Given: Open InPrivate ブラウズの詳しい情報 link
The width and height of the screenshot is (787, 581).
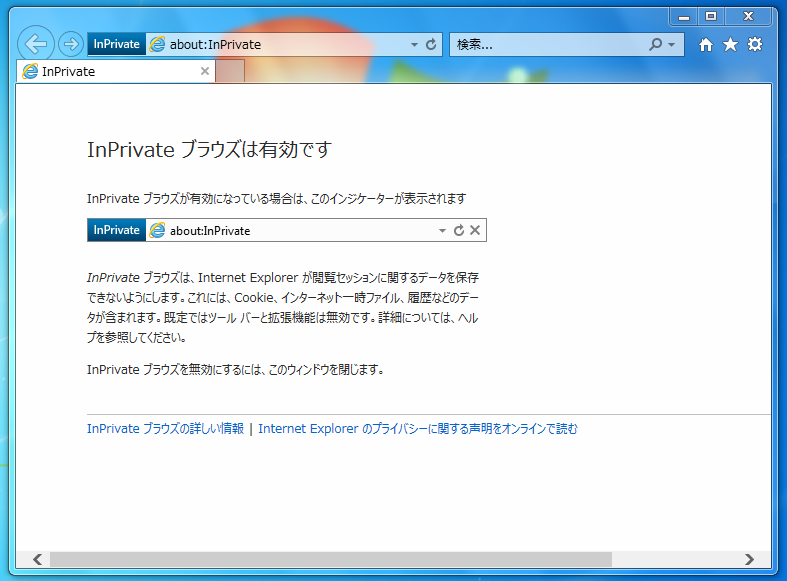Looking at the screenshot, I should pos(165,429).
